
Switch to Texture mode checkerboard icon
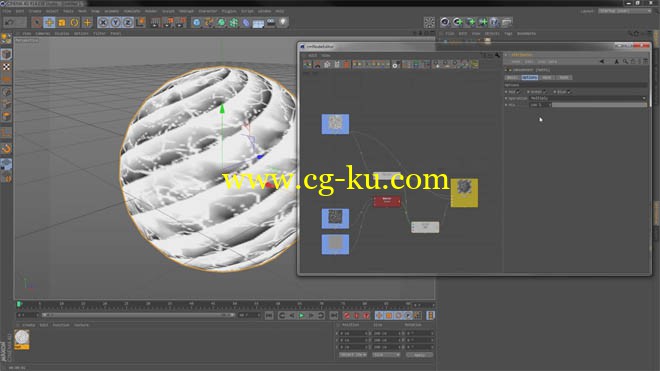tap(6, 67)
